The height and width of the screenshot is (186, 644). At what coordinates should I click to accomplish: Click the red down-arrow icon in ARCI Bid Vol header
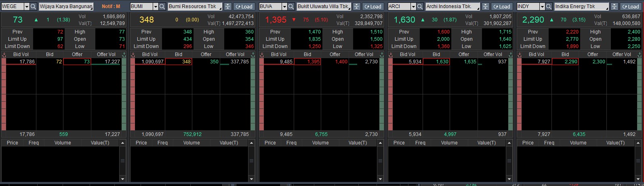390,54
